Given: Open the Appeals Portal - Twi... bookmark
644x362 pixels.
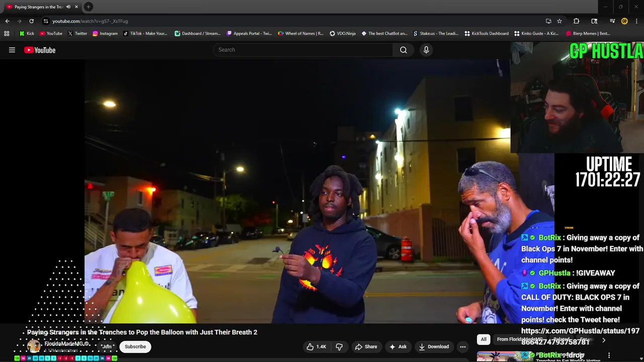Looking at the screenshot, I should (249, 34).
